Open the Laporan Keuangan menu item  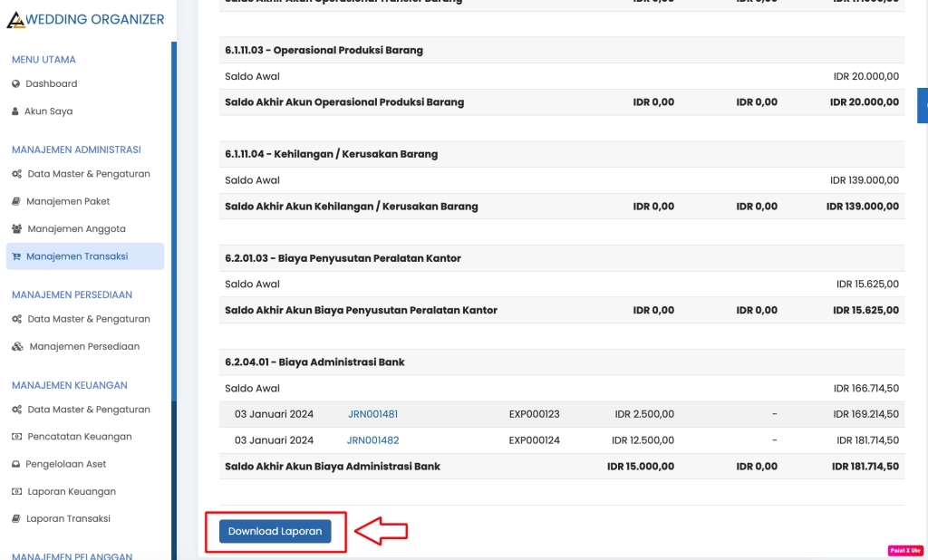point(71,492)
